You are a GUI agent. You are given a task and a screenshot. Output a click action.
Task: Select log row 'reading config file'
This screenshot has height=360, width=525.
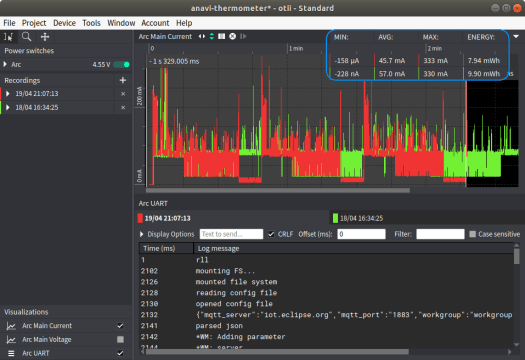326,293
